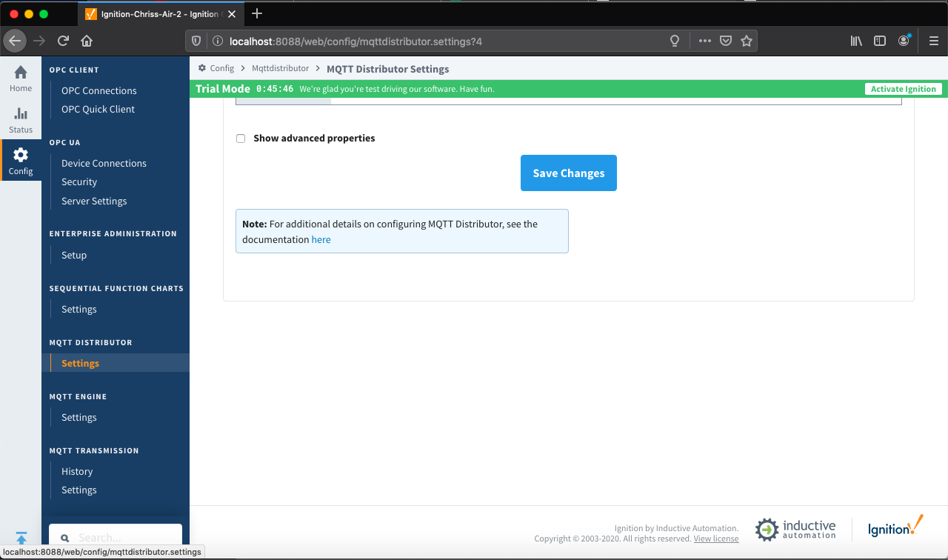Enable Show advanced properties checkbox

tap(241, 139)
